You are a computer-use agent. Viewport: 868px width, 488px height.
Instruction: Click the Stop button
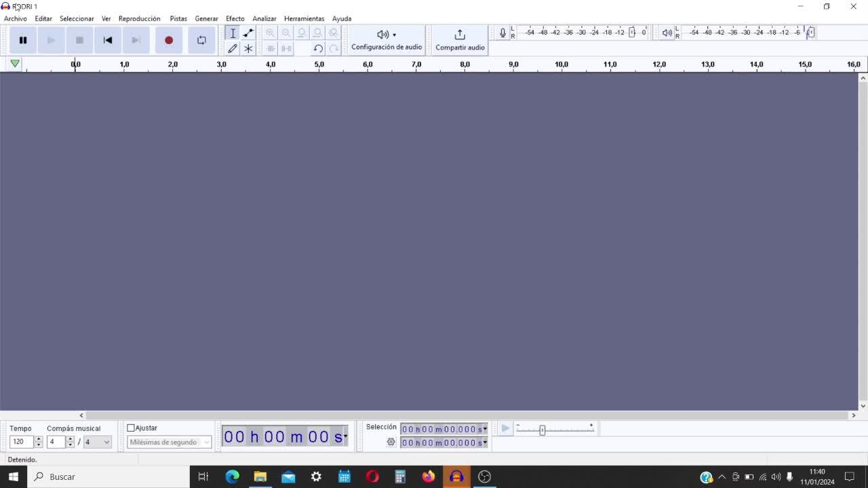[79, 40]
